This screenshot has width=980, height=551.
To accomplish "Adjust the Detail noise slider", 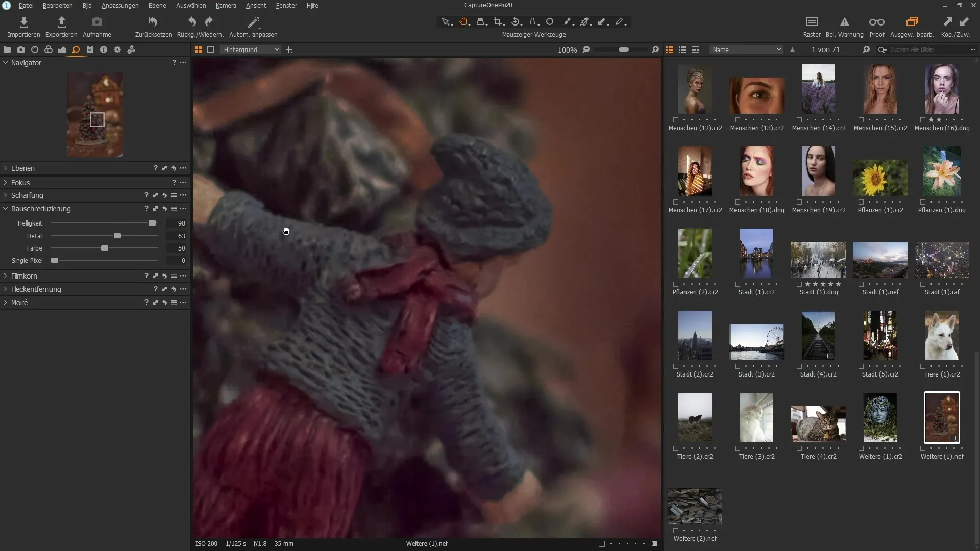I will (117, 236).
